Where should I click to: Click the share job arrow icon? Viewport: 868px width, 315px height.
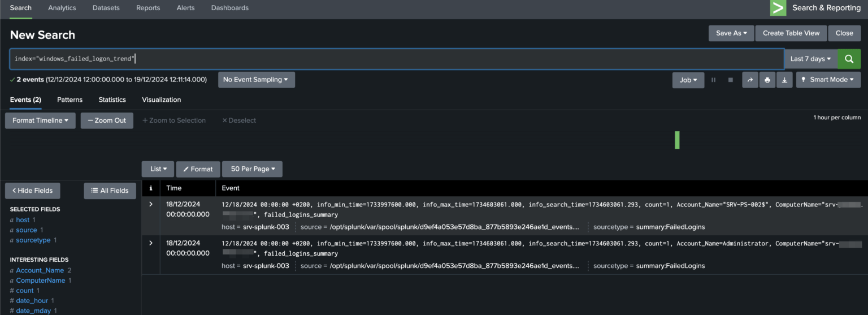(750, 80)
